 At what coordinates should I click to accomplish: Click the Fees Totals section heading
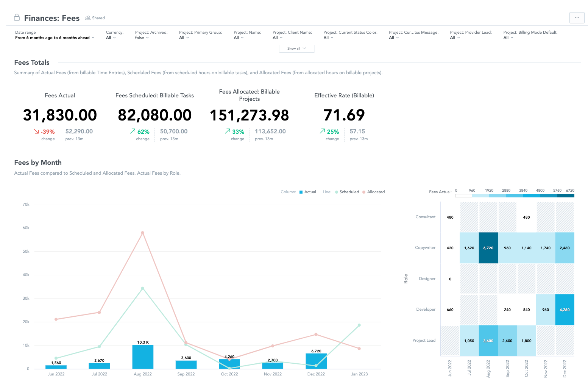[31, 62]
